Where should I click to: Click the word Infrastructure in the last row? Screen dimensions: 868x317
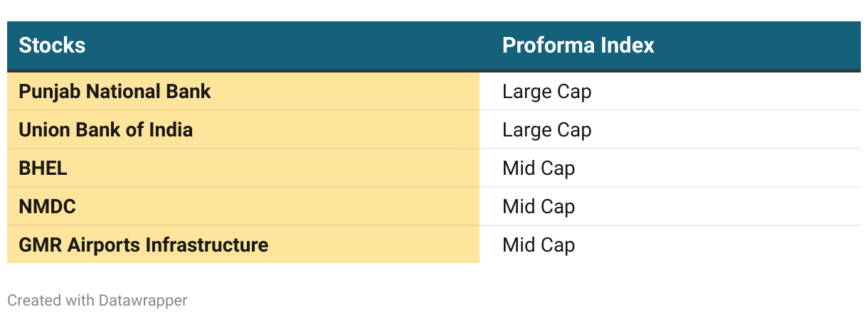pyautogui.click(x=207, y=245)
